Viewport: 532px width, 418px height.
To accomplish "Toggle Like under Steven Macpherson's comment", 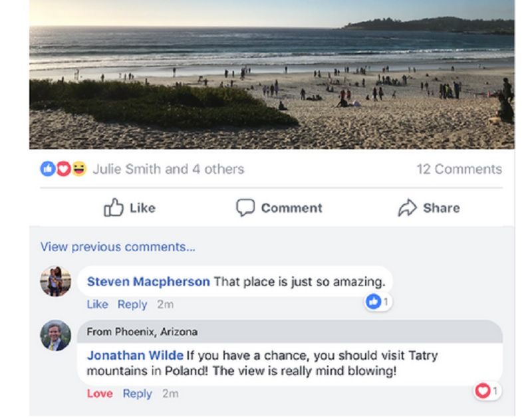I will tap(97, 304).
